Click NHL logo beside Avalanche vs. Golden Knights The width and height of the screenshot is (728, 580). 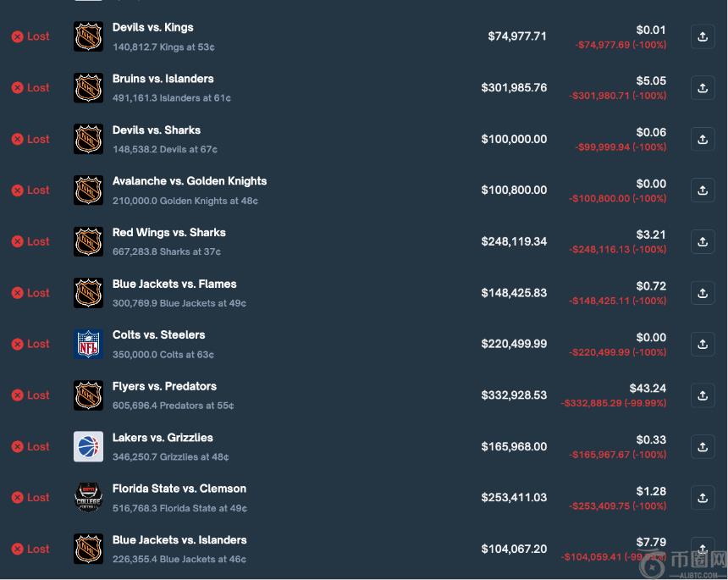[88, 191]
